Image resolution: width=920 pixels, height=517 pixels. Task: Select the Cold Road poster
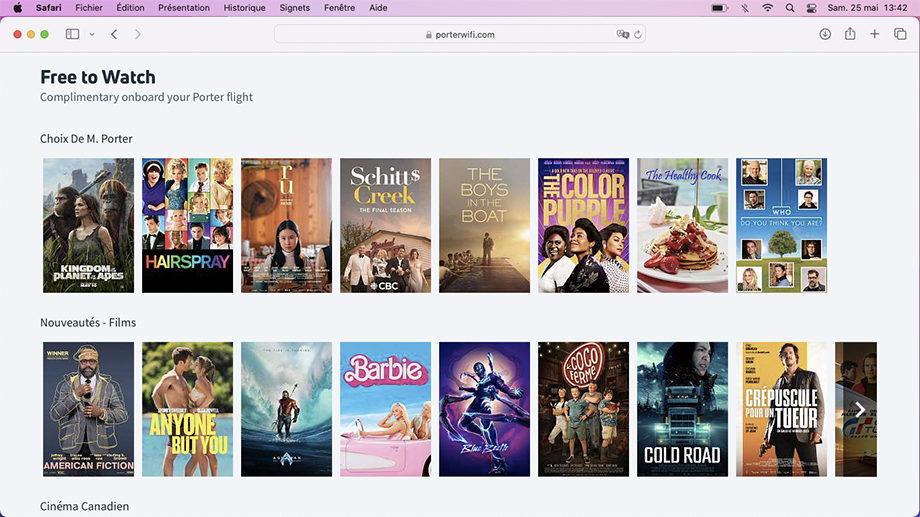(x=682, y=409)
